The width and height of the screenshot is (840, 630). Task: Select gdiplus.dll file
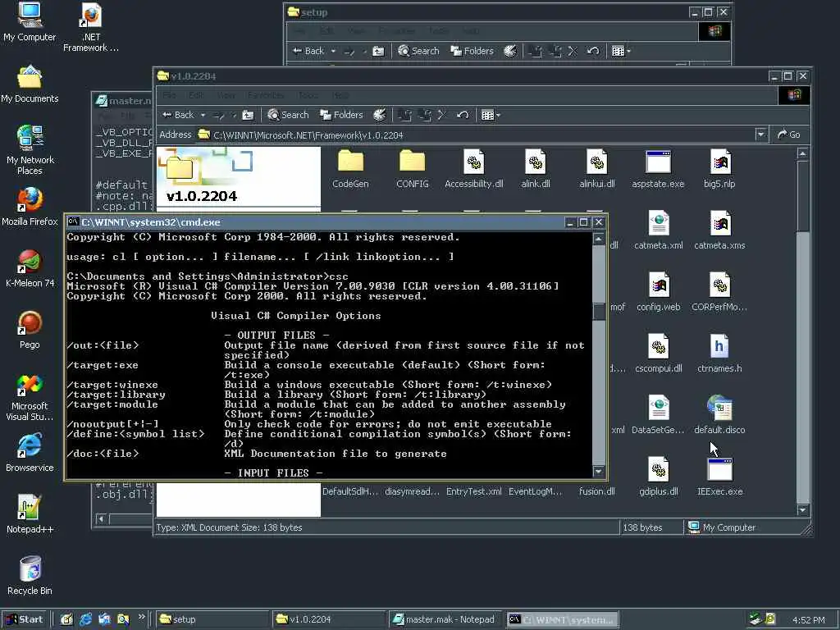659,477
